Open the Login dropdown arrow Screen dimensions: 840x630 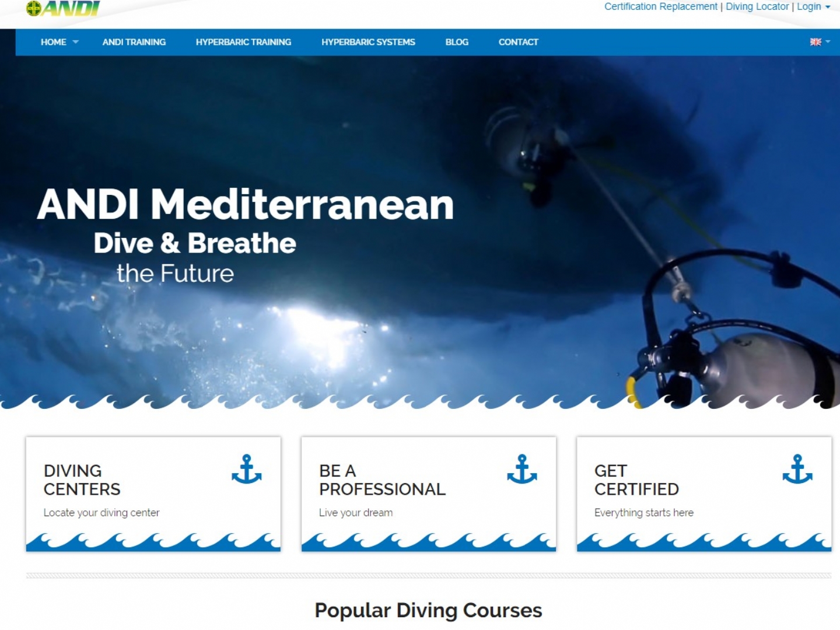pos(827,7)
